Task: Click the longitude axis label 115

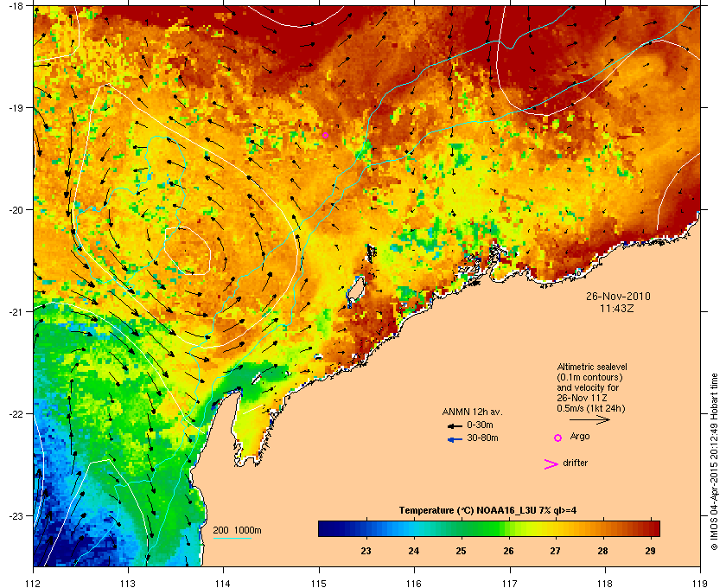Action: coord(319,583)
